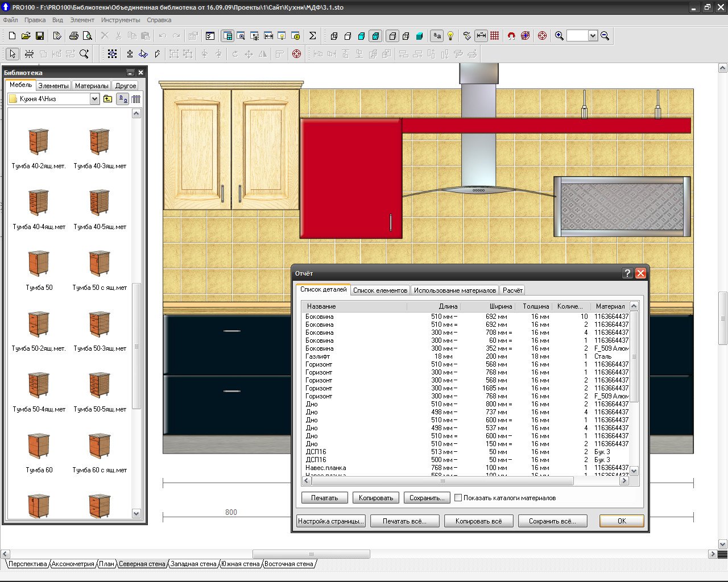
Task: Select the Навес.планка row
Action: [x=466, y=468]
